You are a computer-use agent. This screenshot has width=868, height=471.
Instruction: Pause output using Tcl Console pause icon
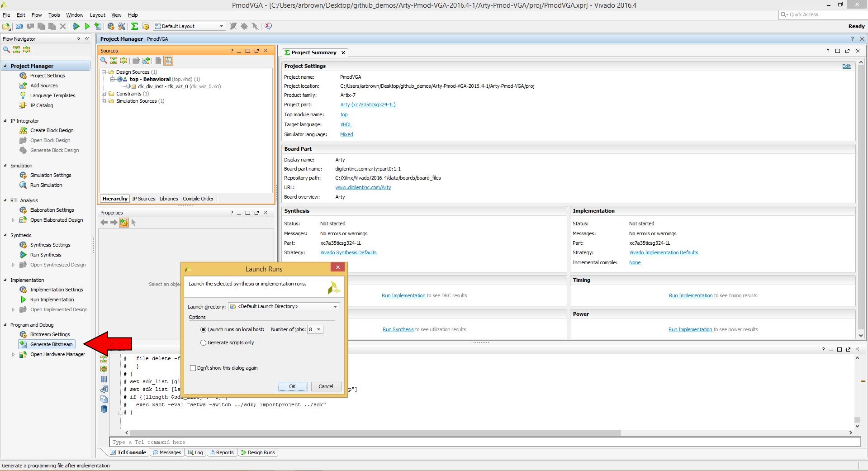[104, 379]
